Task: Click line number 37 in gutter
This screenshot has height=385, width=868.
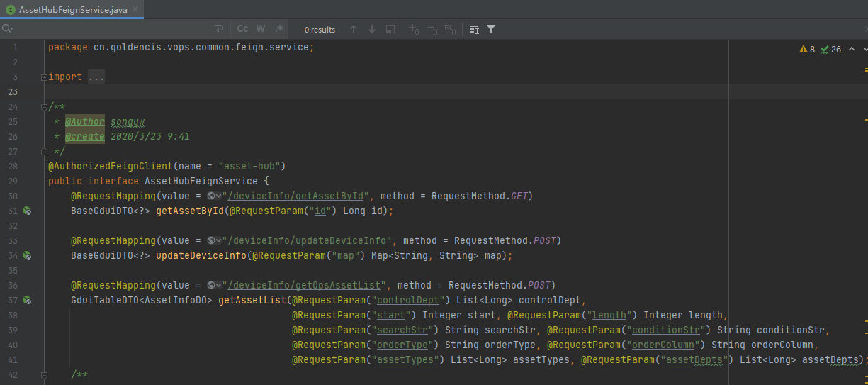Action: pos(13,300)
